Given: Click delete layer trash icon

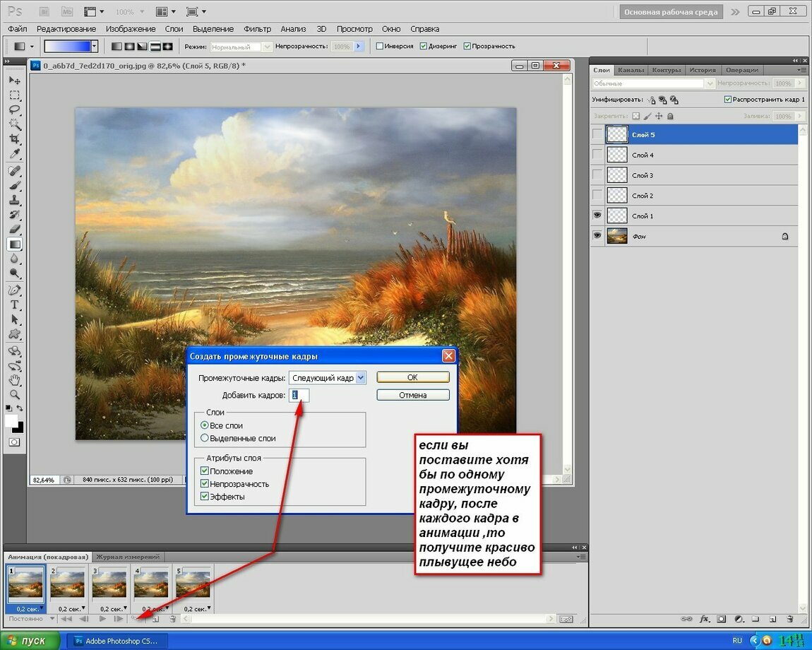Looking at the screenshot, I should pos(789,619).
